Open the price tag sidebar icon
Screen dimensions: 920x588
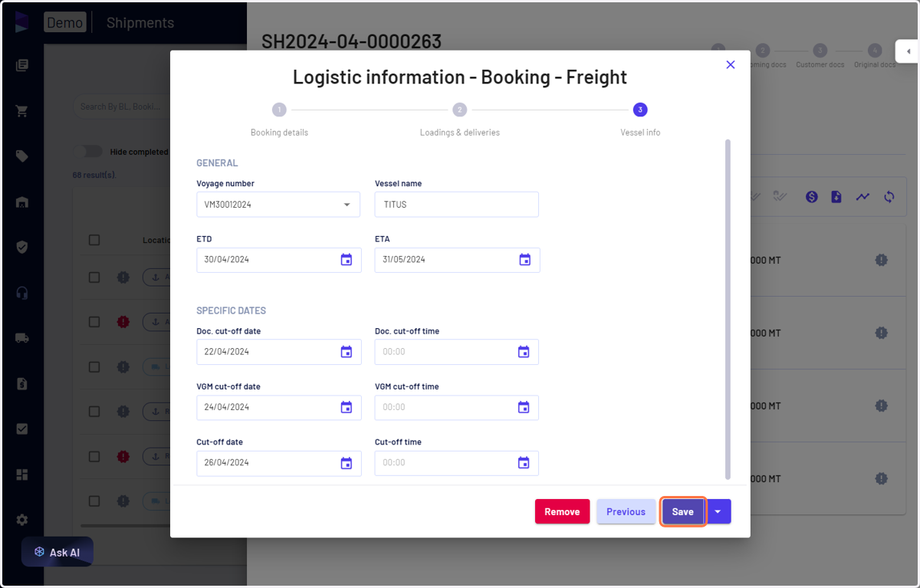point(22,156)
